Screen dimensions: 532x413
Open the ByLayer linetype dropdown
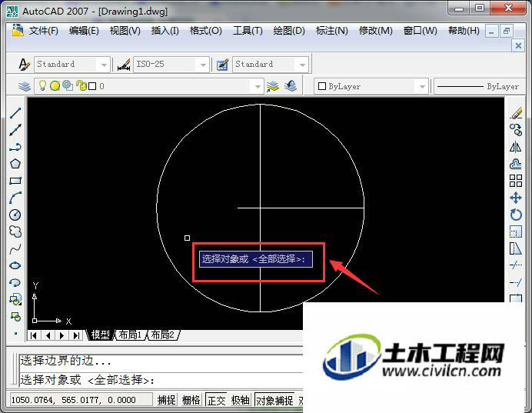click(480, 87)
